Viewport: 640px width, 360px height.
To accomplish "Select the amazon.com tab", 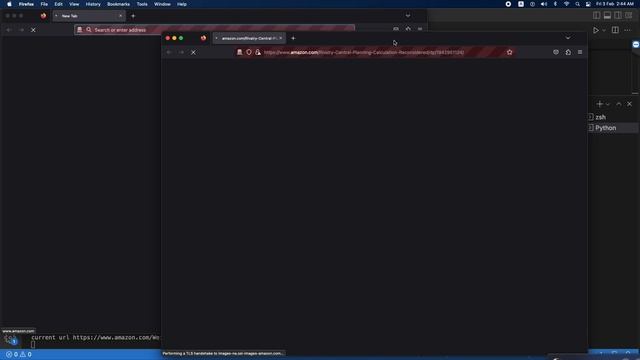I will tap(249, 38).
